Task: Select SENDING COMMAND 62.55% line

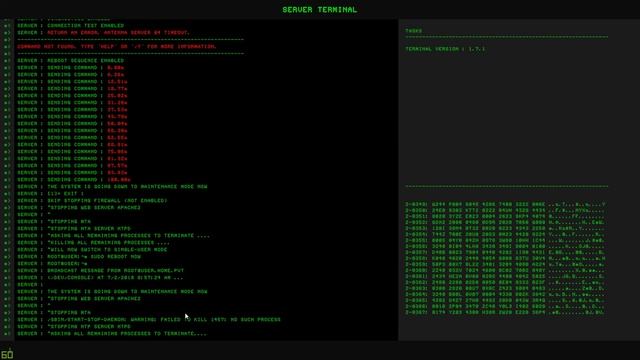Action: point(72,138)
